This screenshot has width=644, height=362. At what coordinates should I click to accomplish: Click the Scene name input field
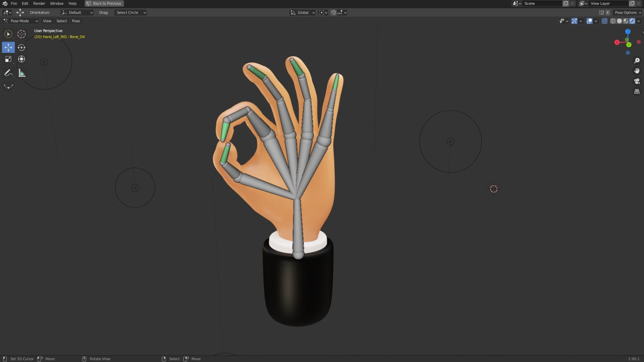coord(542,3)
